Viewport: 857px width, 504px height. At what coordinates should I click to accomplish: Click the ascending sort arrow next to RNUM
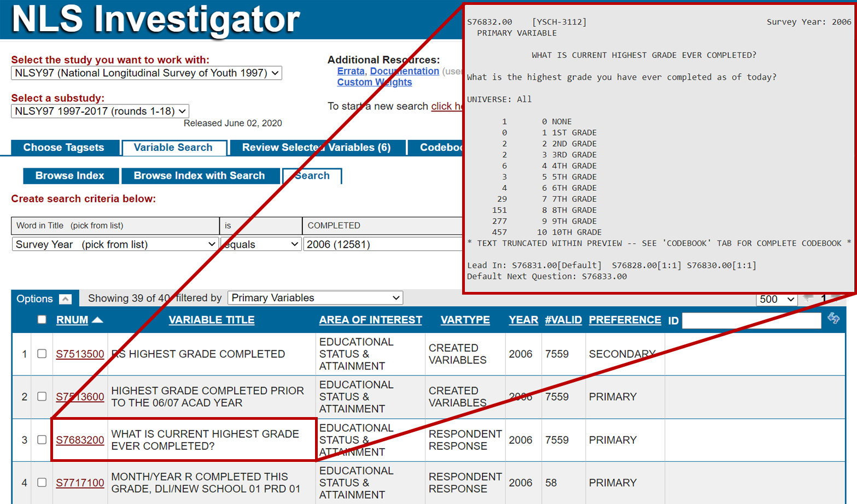[97, 320]
